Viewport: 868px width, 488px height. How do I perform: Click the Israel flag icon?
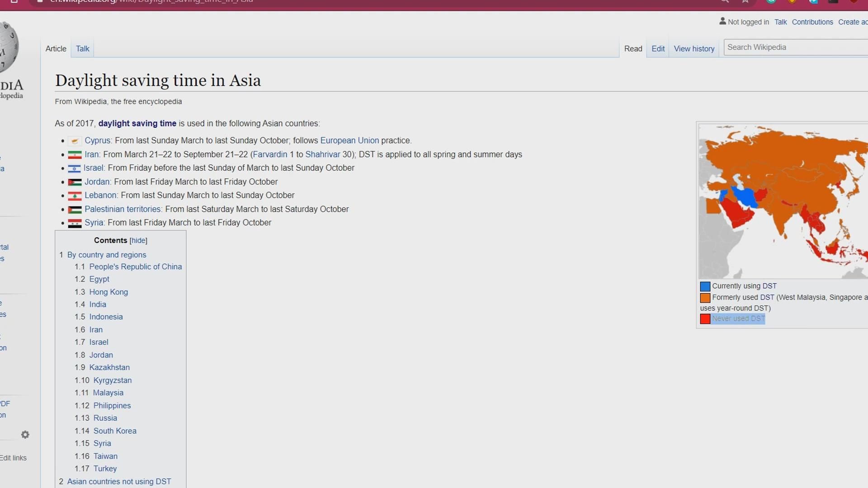click(74, 169)
